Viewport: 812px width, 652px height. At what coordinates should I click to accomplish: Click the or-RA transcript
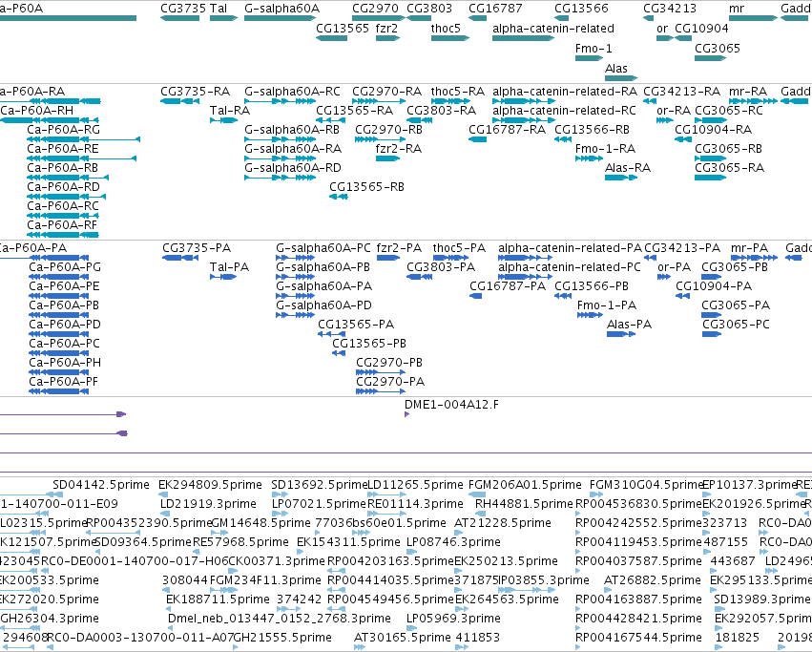point(664,120)
